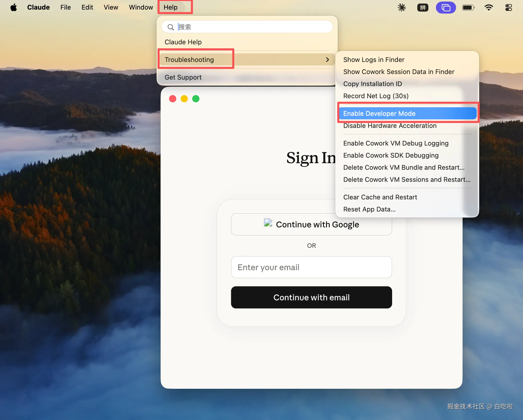Open Control Center

[x=509, y=8]
